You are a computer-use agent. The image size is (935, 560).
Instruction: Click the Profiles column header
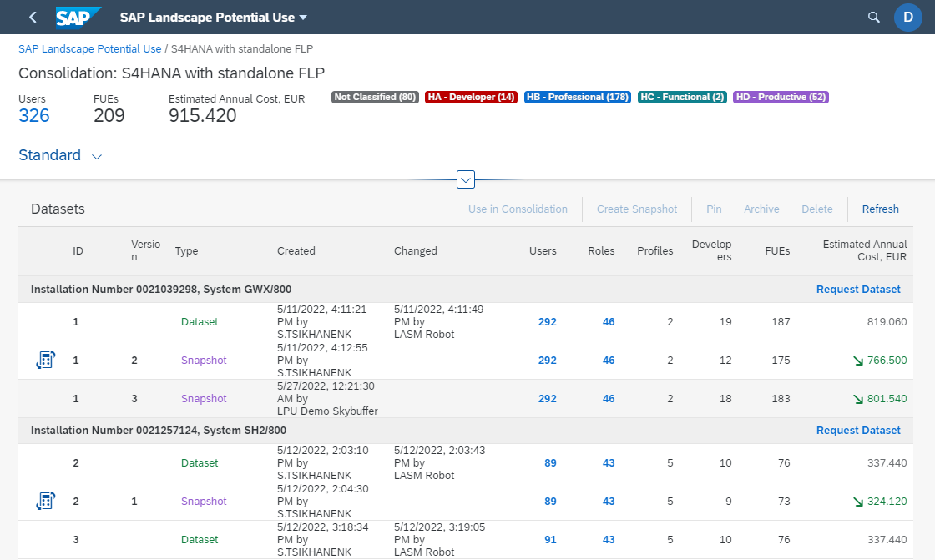tap(654, 251)
